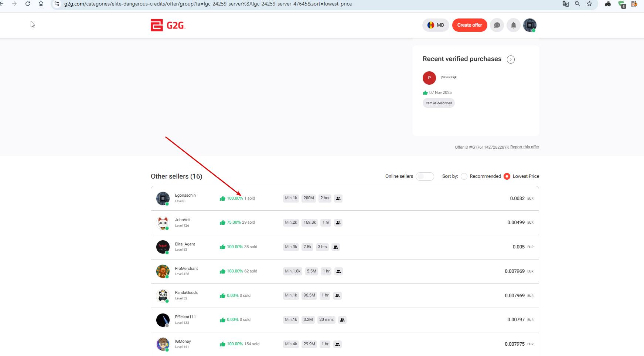Click the 96.5M stock tag
This screenshot has height=356, width=644.
(x=309, y=295)
